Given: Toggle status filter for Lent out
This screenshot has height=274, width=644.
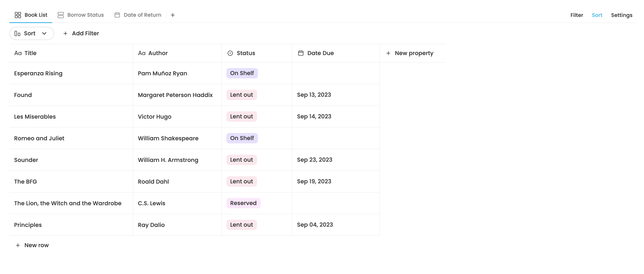Looking at the screenshot, I should click(241, 94).
